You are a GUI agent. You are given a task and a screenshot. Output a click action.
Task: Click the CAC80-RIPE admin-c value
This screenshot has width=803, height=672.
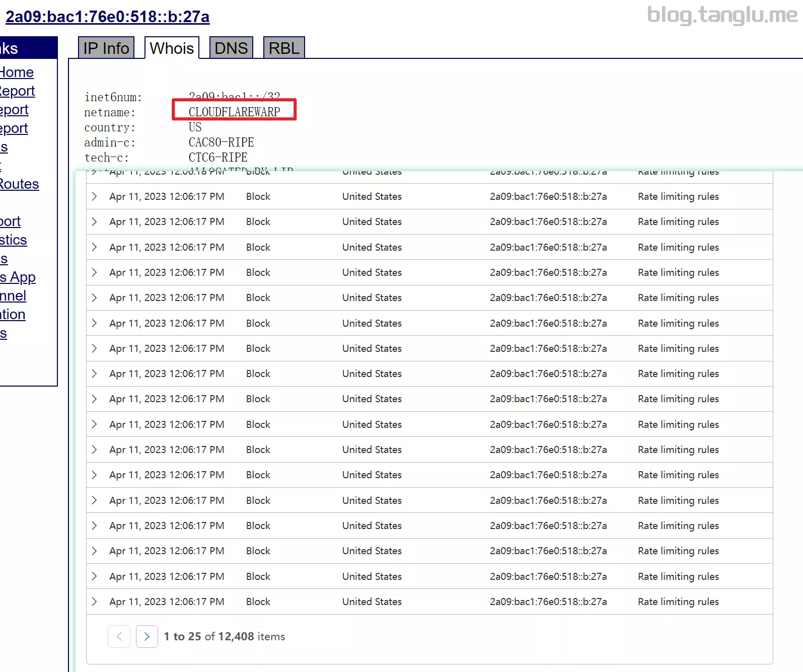click(221, 142)
